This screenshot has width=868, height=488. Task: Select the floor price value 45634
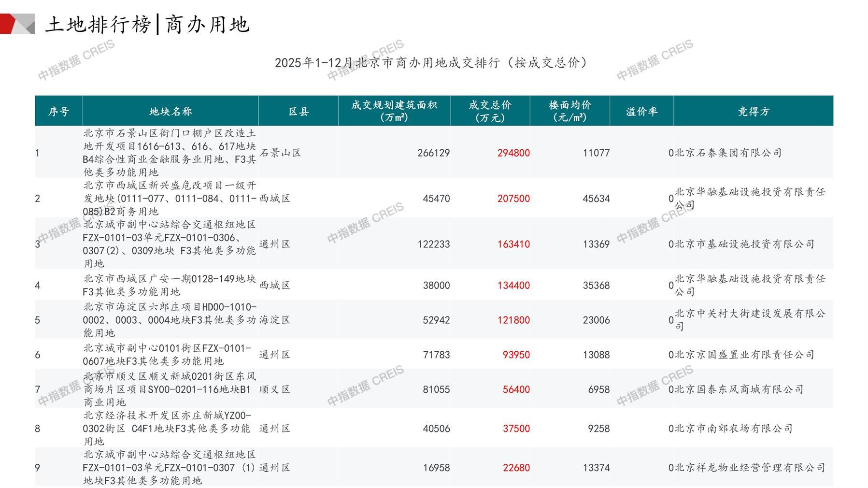[596, 199]
